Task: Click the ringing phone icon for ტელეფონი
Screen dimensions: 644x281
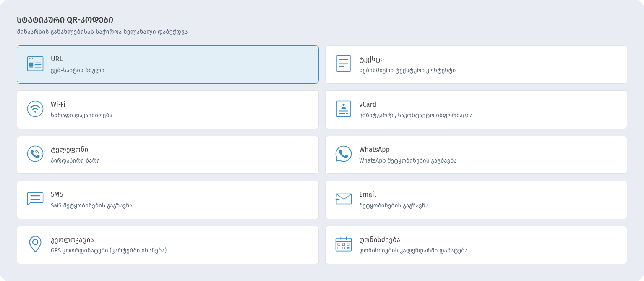Action: pos(35,154)
